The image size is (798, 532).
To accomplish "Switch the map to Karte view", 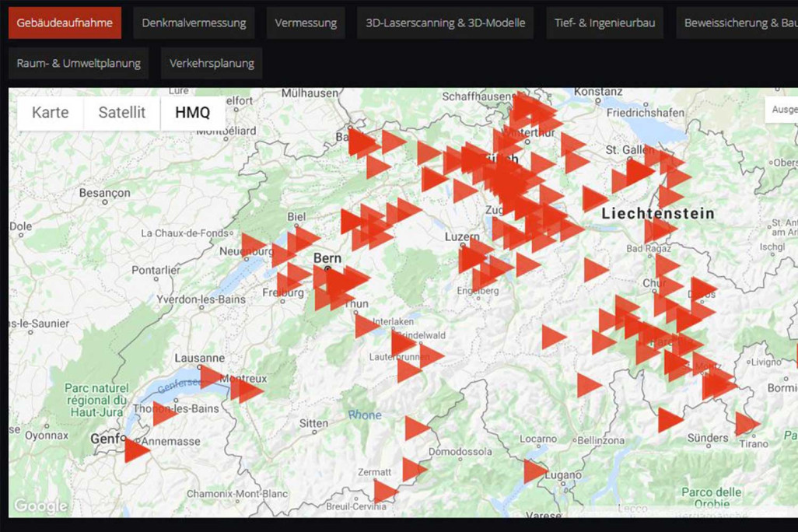I will coord(49,112).
